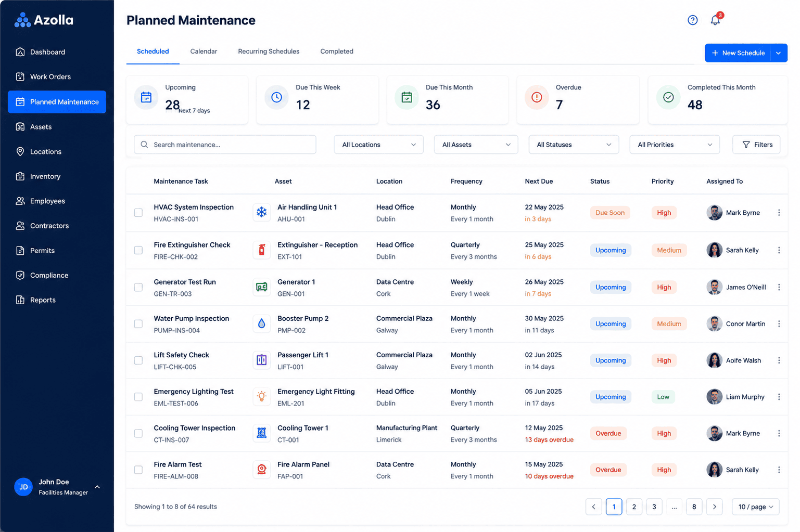The height and width of the screenshot is (532, 800).
Task: Open row actions for Water Pump Inspection
Action: 779,323
